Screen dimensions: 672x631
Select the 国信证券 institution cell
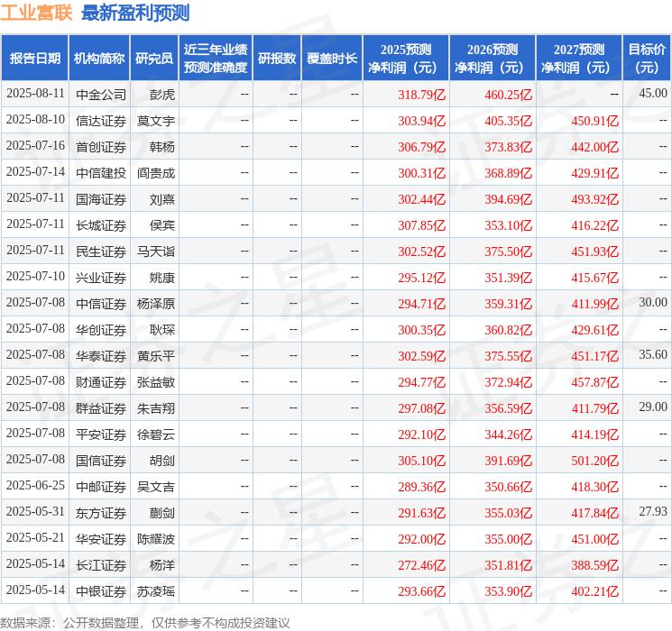tap(101, 461)
